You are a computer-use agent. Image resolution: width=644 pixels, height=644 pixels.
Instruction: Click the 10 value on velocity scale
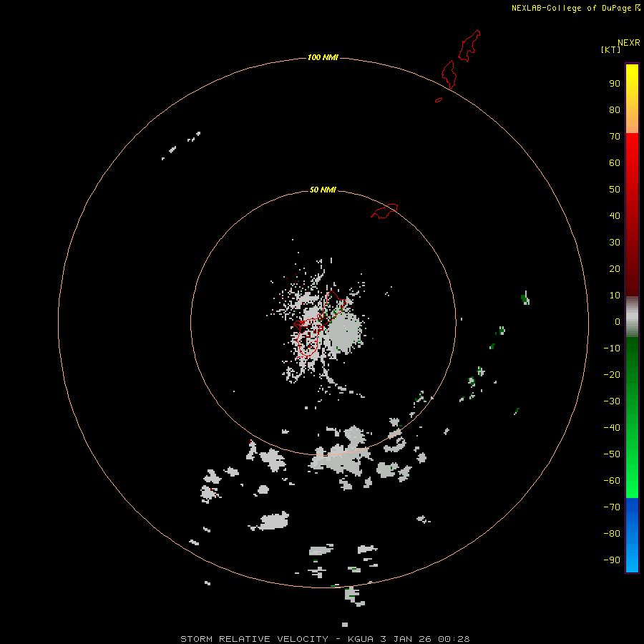(x=615, y=296)
